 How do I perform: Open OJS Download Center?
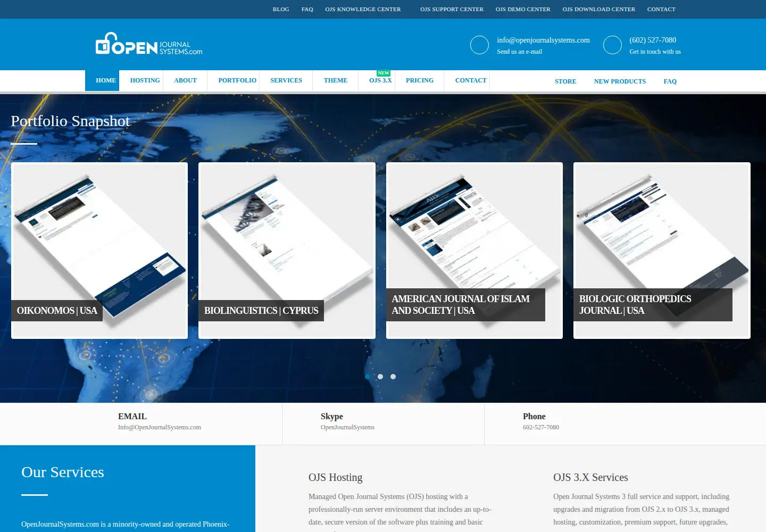tap(599, 9)
